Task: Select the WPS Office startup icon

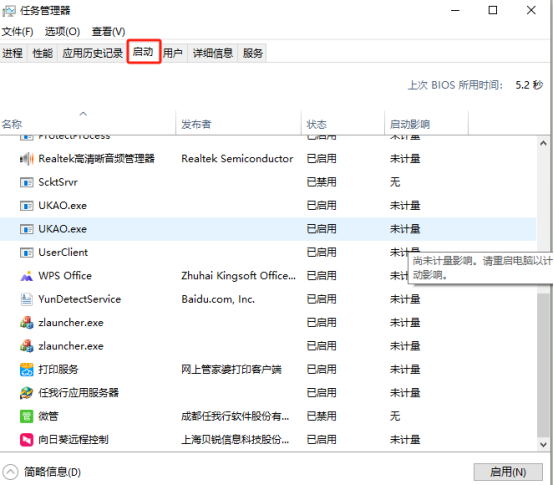Action: [26, 276]
